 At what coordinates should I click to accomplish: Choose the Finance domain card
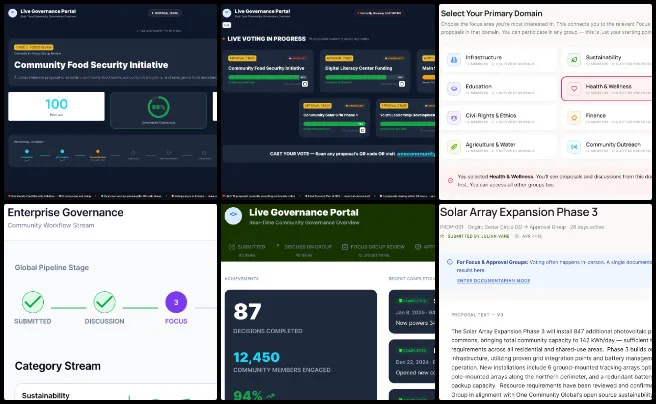[607, 118]
